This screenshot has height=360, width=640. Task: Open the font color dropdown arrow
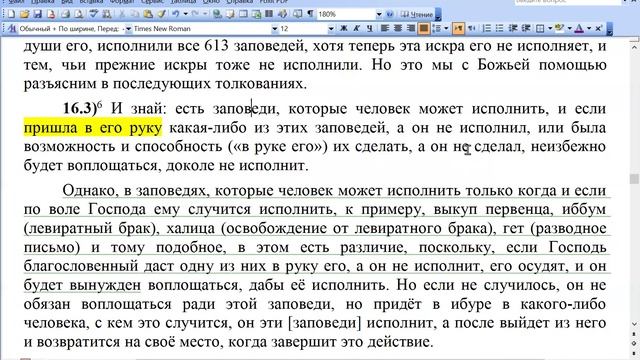point(589,28)
